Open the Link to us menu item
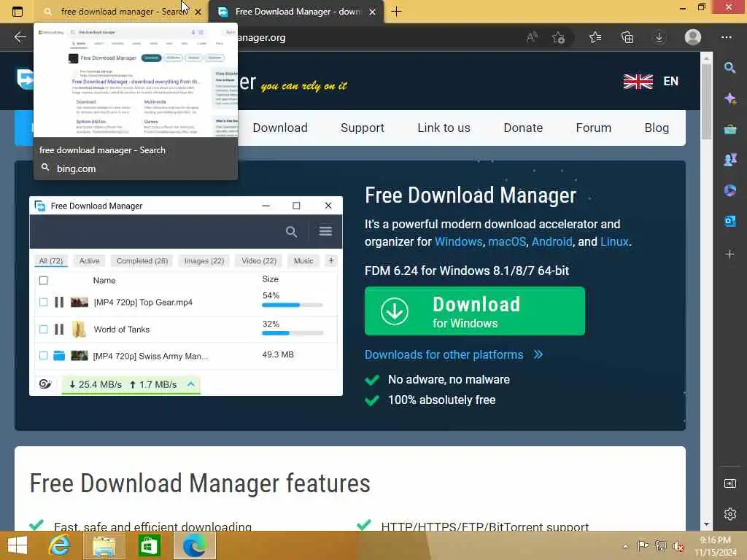Image resolution: width=747 pixels, height=560 pixels. (x=444, y=128)
